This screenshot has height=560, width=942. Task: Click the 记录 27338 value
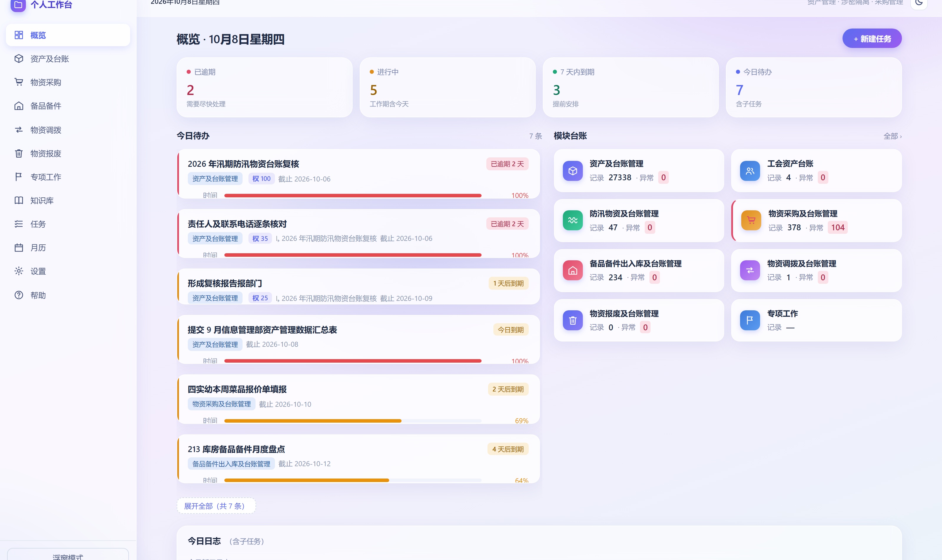click(619, 177)
